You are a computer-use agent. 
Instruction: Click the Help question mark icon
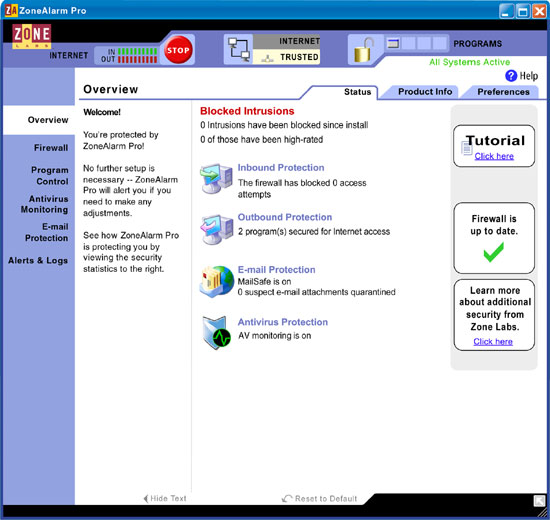[x=511, y=75]
